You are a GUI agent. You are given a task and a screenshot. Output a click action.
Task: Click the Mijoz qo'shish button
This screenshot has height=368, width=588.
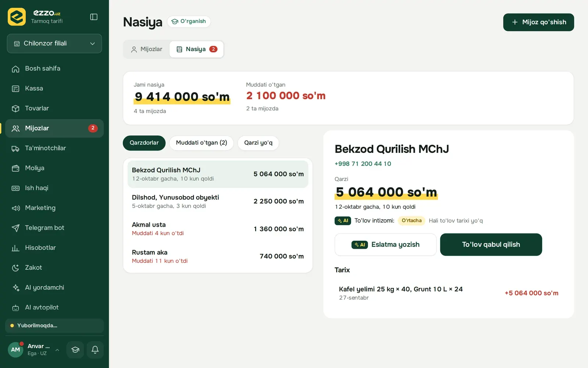click(x=538, y=22)
